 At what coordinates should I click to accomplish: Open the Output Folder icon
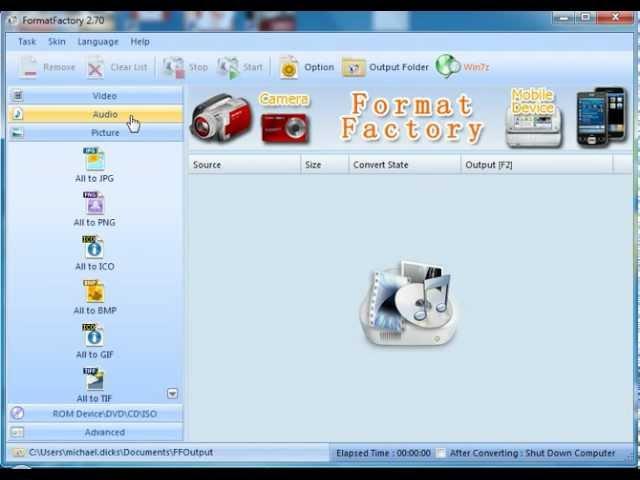[353, 67]
